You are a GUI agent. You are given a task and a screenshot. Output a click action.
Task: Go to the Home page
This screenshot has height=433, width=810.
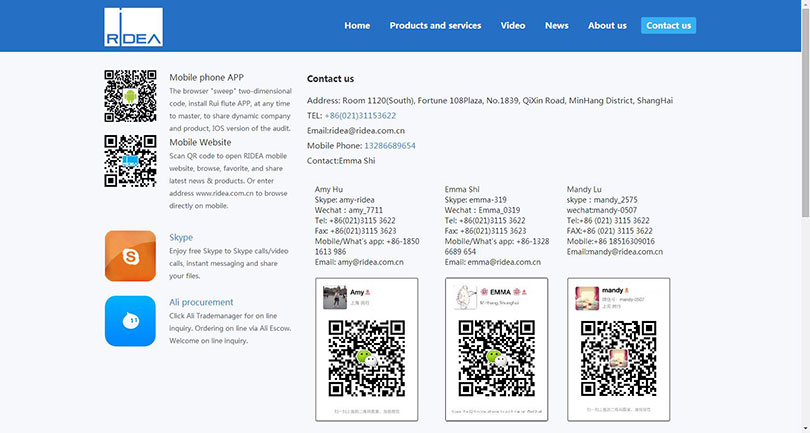point(357,26)
